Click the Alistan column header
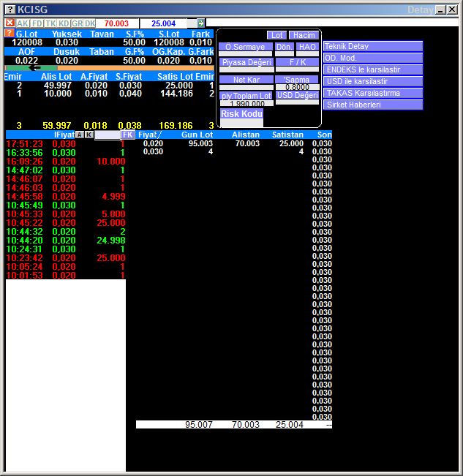Image resolution: width=463 pixels, height=476 pixels. pos(246,135)
